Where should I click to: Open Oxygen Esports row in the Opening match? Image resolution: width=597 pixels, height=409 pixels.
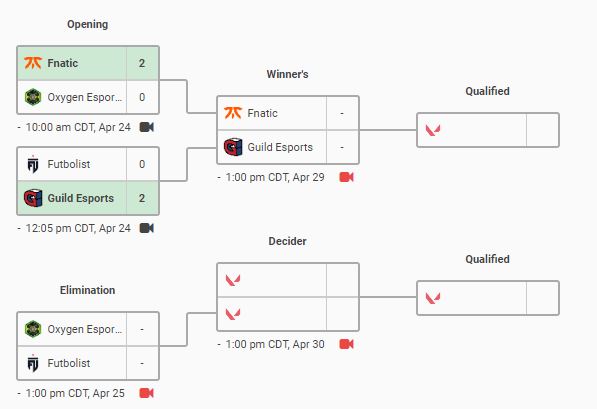point(88,97)
